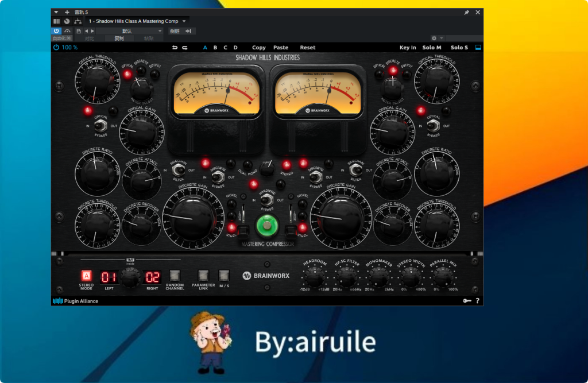Click the Dual Mono / Stereo selector knob
The height and width of the screenshot is (383, 588).
click(267, 168)
